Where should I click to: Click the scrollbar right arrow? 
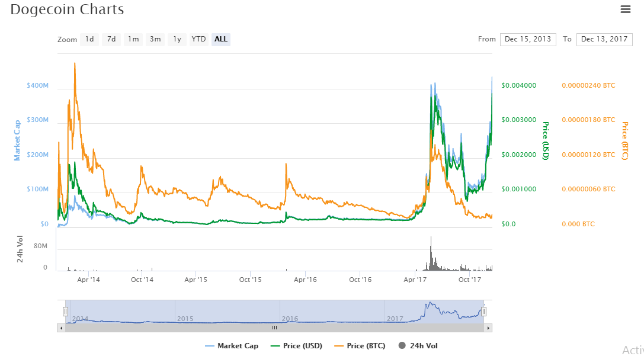[x=489, y=328]
